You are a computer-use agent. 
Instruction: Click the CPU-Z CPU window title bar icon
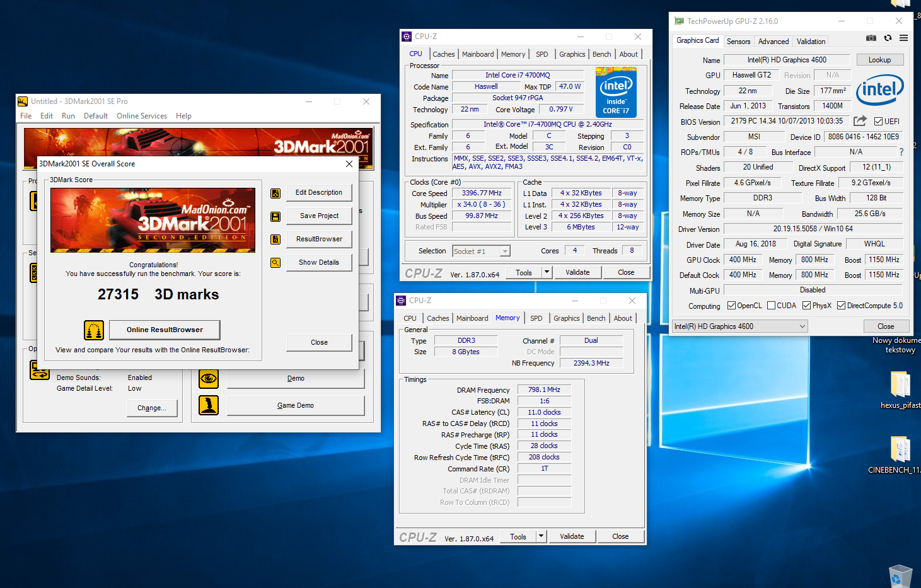(x=407, y=37)
